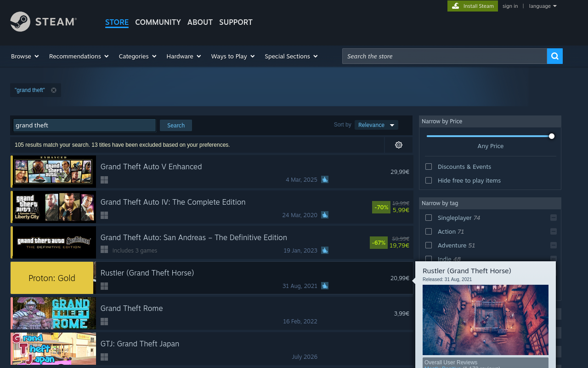Open the Browse dropdown menu
This screenshot has width=588, height=368.
pos(25,56)
